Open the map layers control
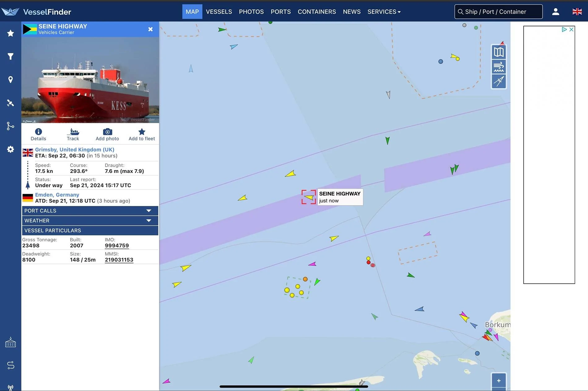 pyautogui.click(x=499, y=52)
